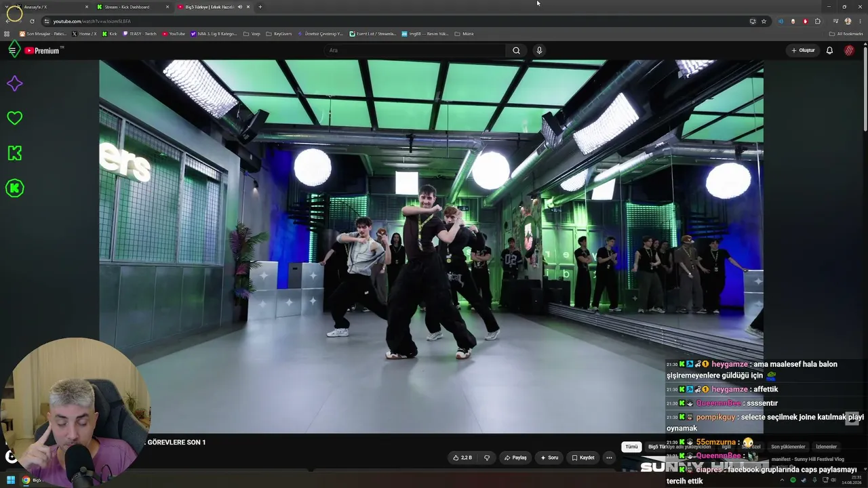Expand the tab search dropdown
Image resolution: width=868 pixels, height=488 pixels.
[8, 7]
